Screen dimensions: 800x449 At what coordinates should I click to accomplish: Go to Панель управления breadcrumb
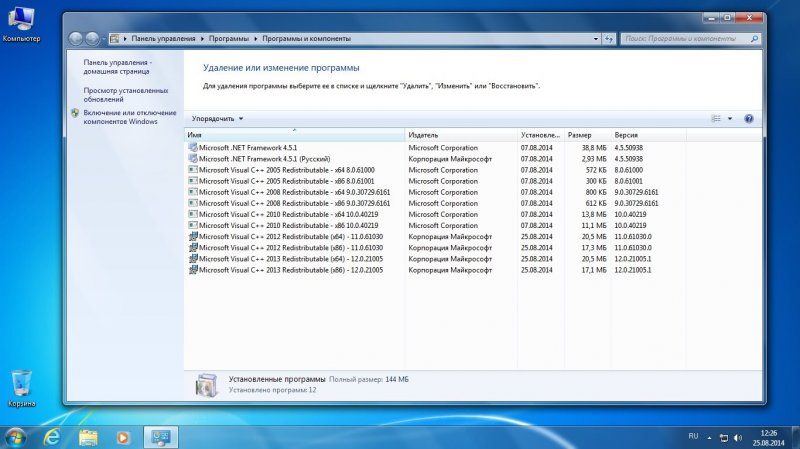click(x=163, y=39)
